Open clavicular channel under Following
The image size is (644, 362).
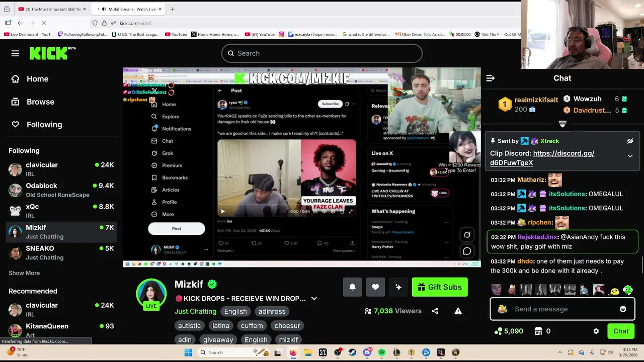pyautogui.click(x=61, y=169)
